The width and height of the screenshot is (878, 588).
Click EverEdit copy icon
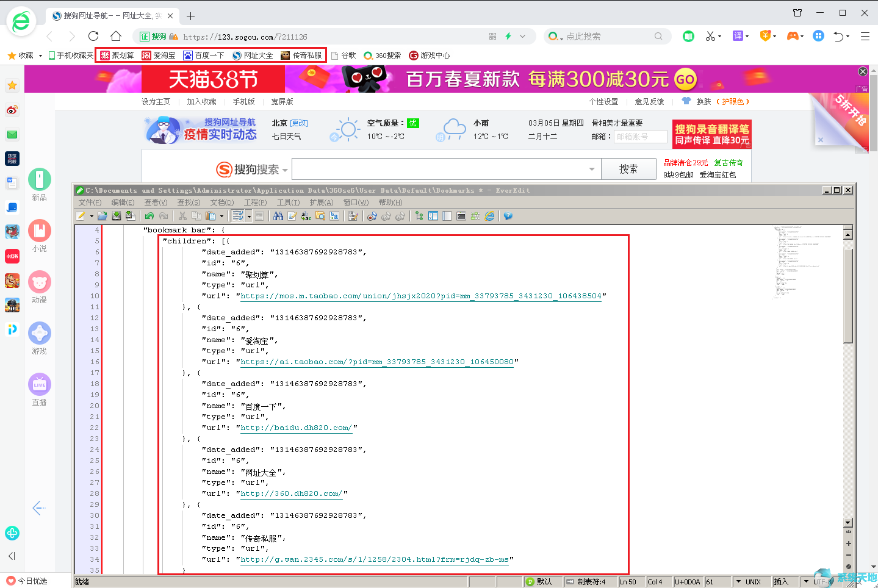coord(196,216)
